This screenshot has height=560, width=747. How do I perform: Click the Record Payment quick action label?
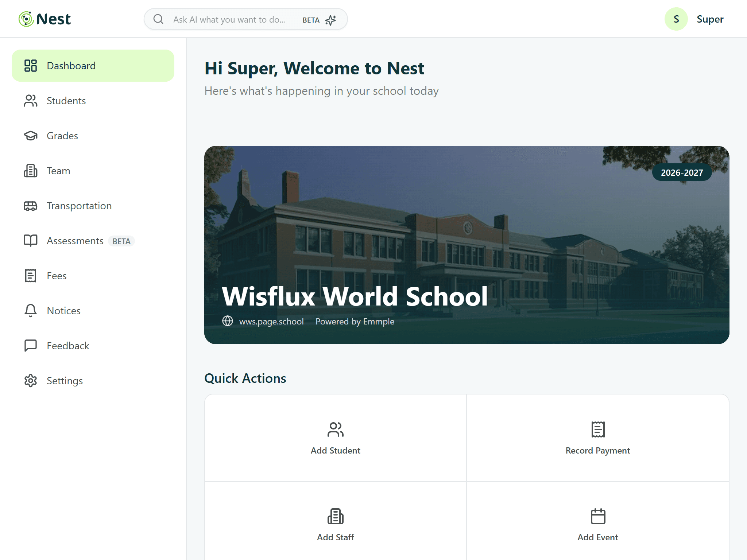[x=598, y=451]
